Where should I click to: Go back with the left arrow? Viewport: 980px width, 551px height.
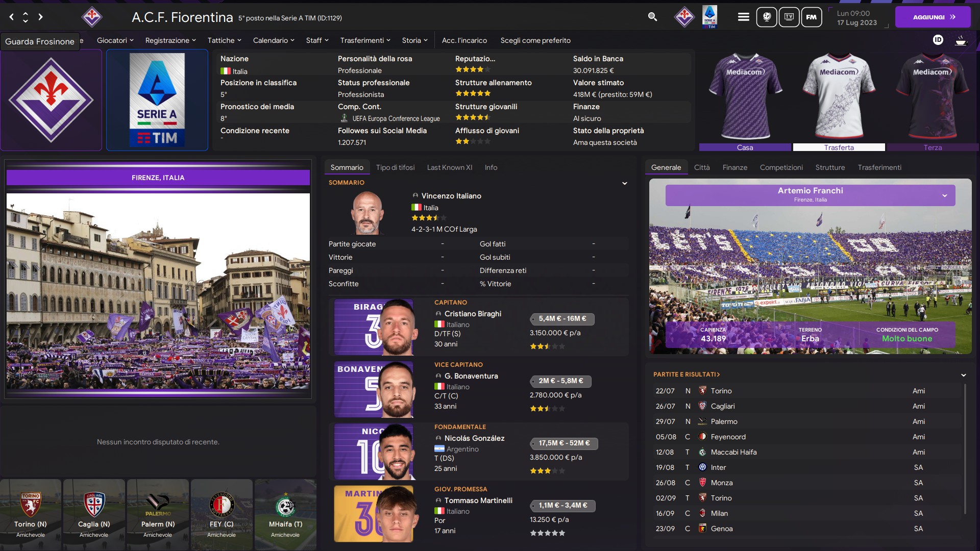click(11, 17)
